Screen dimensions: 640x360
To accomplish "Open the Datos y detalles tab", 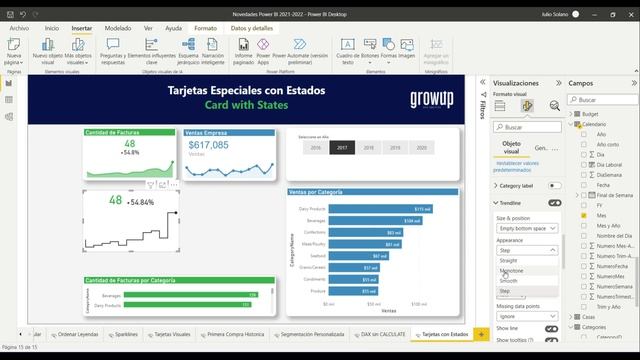I will (x=252, y=28).
